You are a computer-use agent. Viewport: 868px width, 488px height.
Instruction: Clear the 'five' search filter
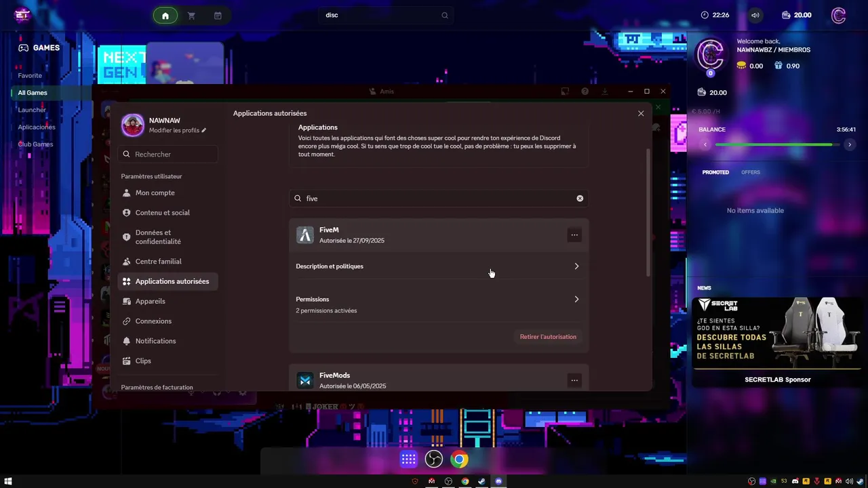point(580,199)
